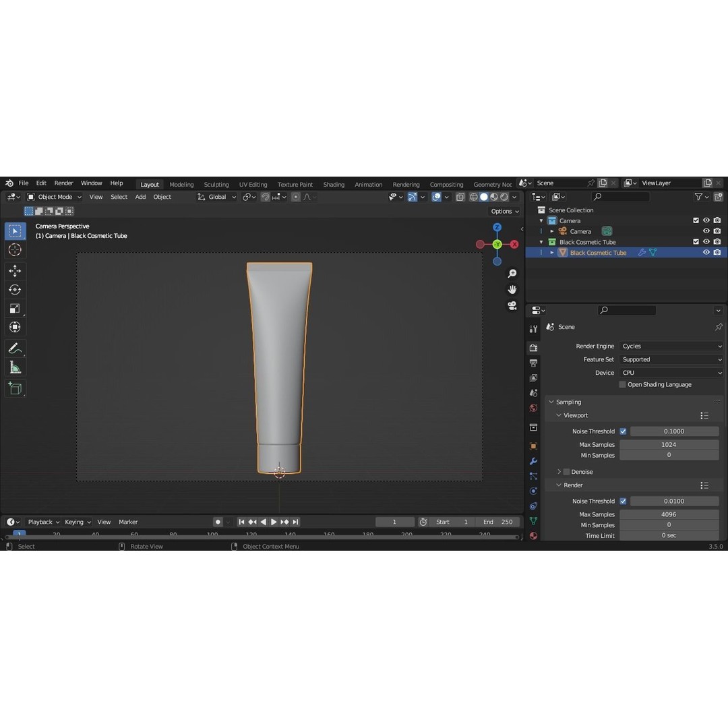Hide Black Cosmetic Tube object in viewport

[x=706, y=253]
